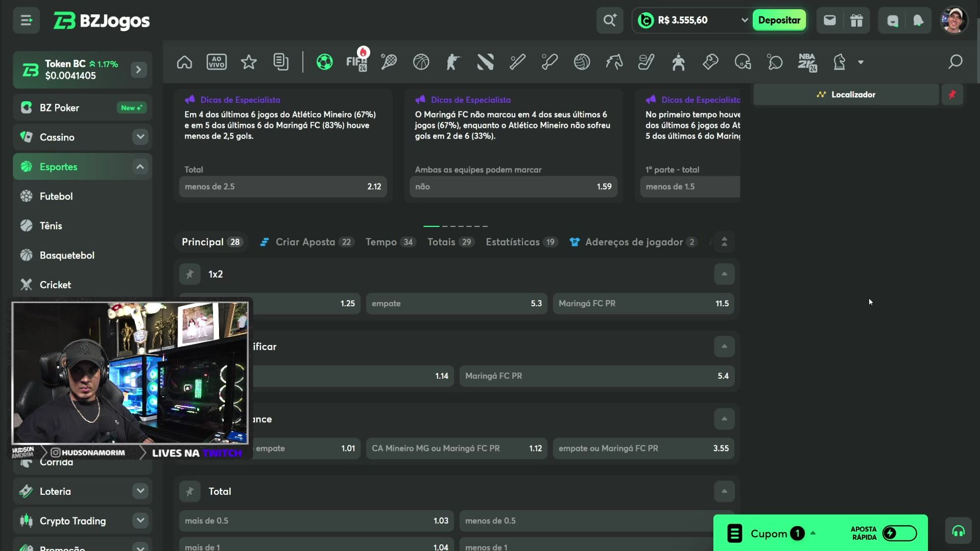980x551 pixels.
Task: Select the FIFA 24 esport icon
Action: 356,62
